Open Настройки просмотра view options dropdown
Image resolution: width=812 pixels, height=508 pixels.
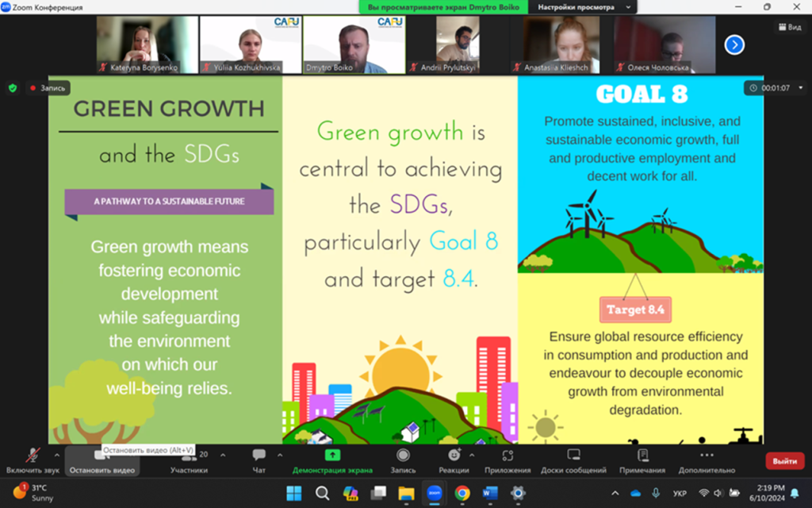tap(585, 7)
